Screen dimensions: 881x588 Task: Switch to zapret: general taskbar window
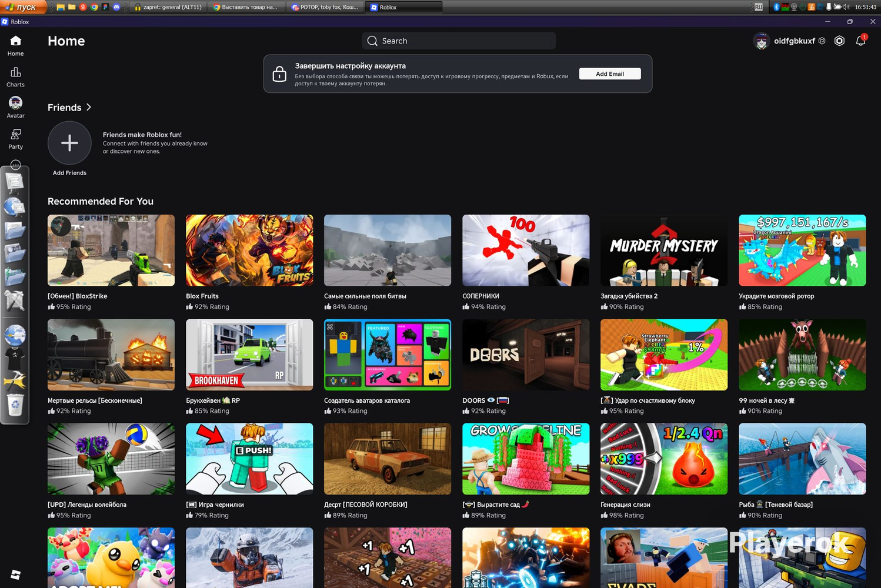(168, 7)
